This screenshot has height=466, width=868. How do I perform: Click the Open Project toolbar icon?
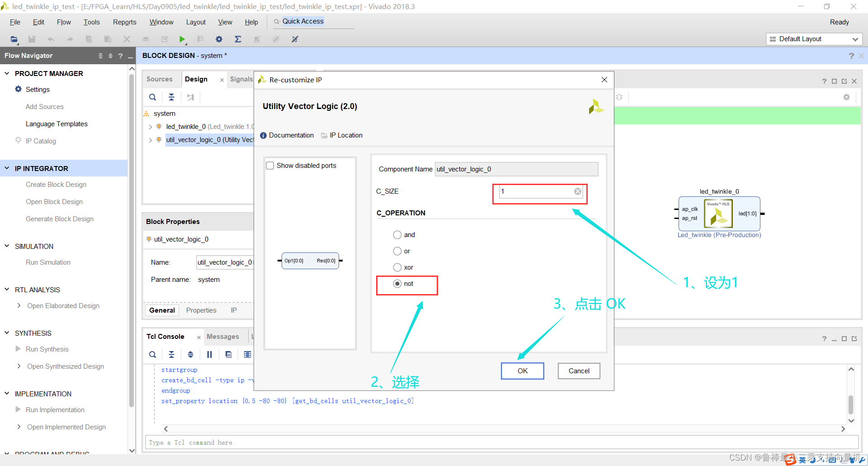[x=14, y=39]
